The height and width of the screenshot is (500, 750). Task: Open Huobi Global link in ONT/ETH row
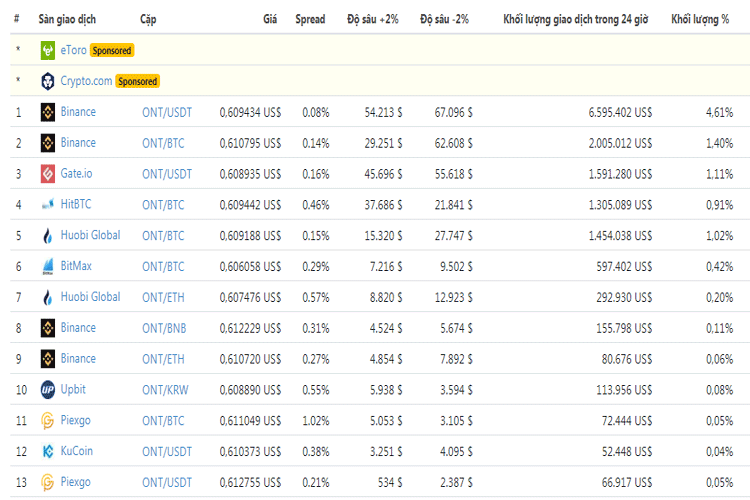click(x=90, y=297)
